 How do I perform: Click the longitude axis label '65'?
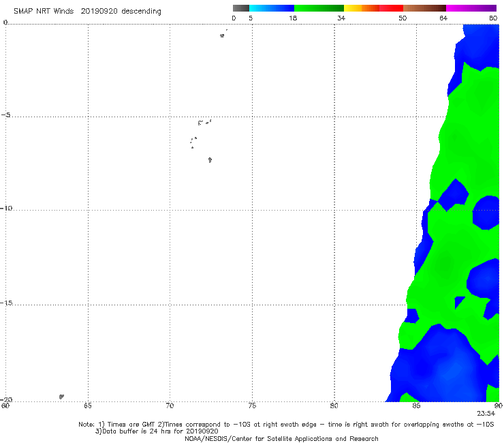pyautogui.click(x=88, y=406)
